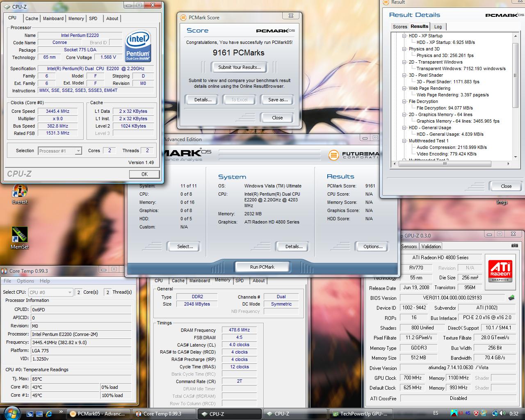The width and height of the screenshot is (525, 420).
Task: Open the File menu in Core Temp
Action: (x=7, y=281)
